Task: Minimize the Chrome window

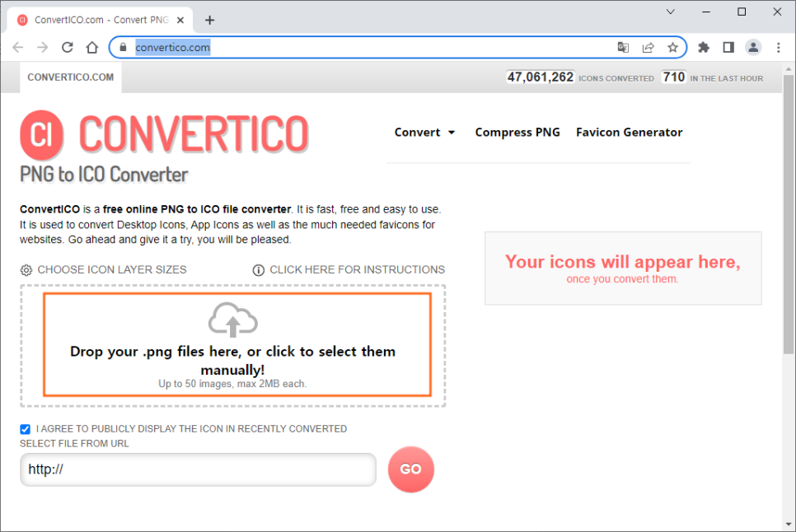Action: 706,12
